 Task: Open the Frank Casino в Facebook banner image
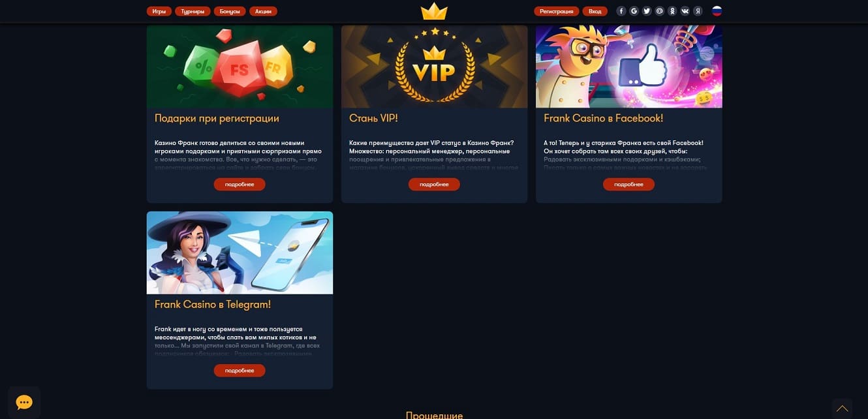click(629, 67)
